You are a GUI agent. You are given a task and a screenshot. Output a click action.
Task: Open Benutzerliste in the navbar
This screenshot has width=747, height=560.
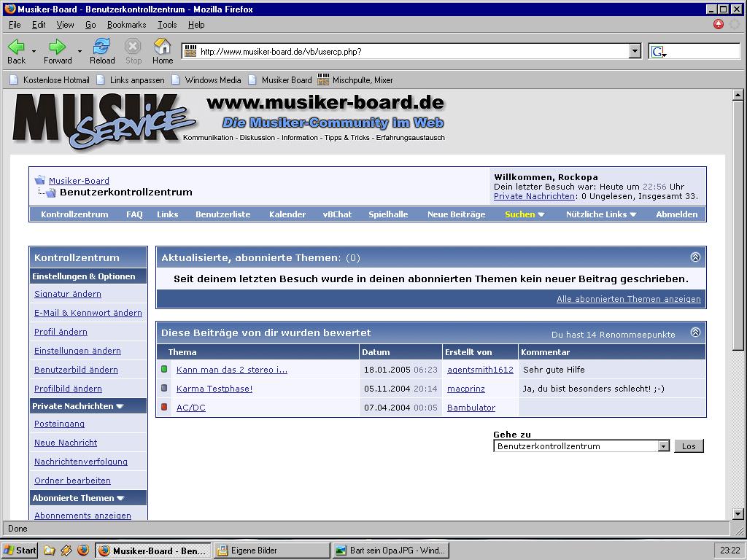(x=223, y=214)
